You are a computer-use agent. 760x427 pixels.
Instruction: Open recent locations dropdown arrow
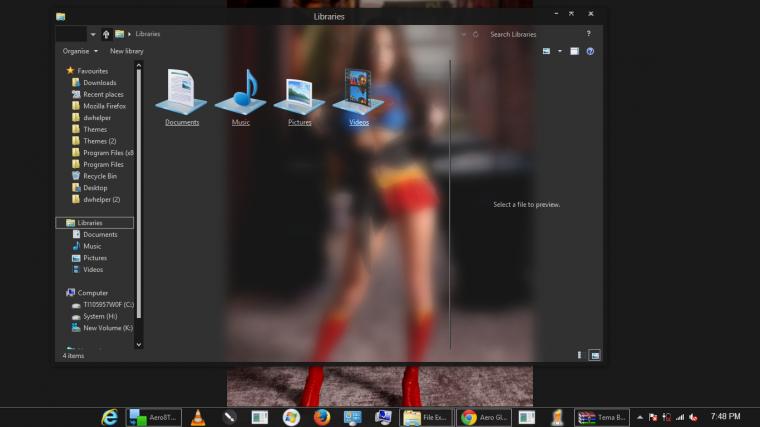click(93, 34)
